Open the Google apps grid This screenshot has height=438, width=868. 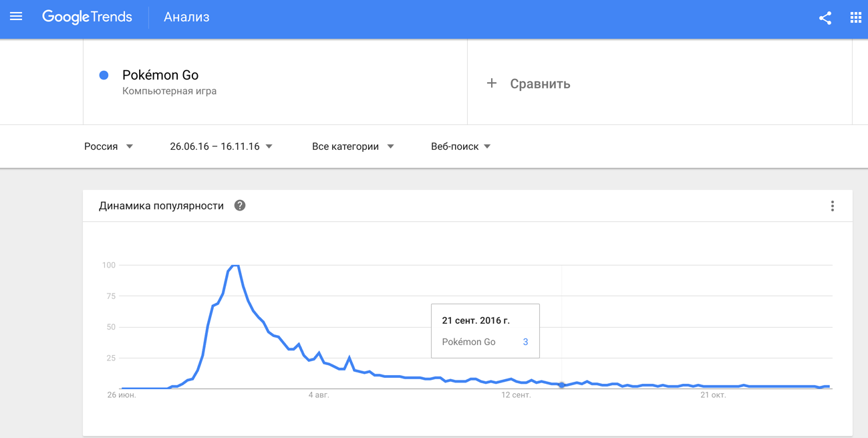click(855, 18)
